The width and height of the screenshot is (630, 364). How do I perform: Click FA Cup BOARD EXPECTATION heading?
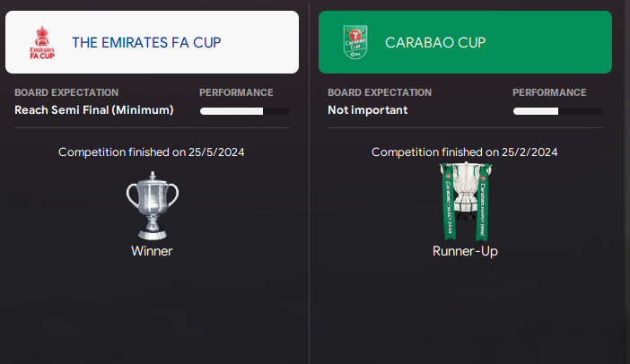tap(66, 92)
